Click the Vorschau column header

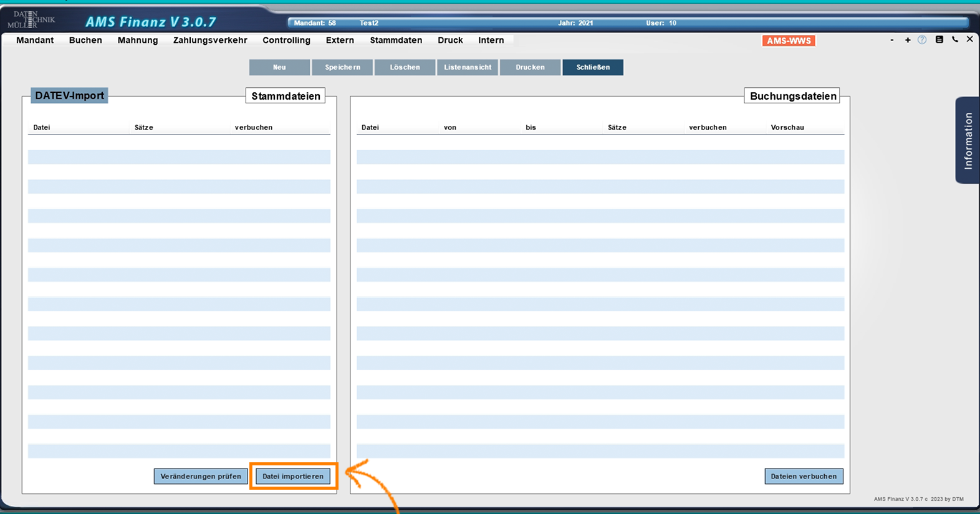[x=787, y=127]
